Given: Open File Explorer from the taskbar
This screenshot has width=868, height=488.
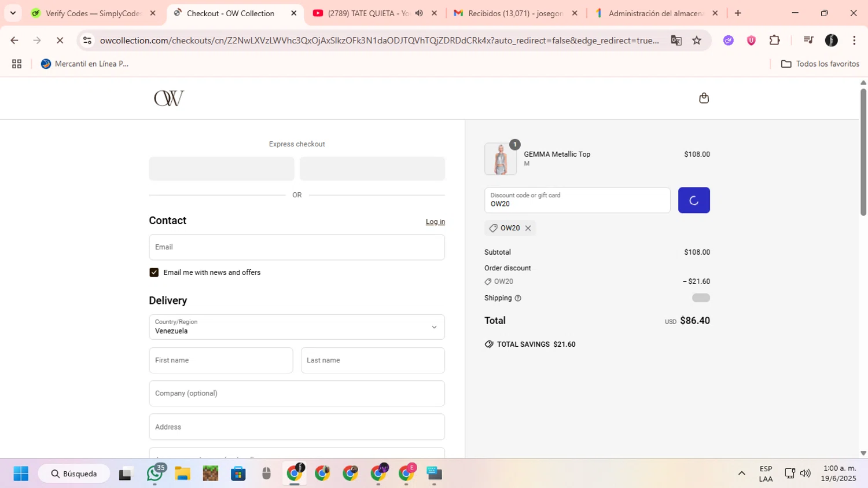Looking at the screenshot, I should click(x=182, y=474).
